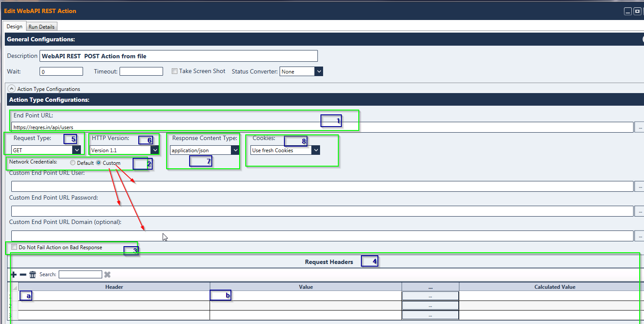The height and width of the screenshot is (324, 644).
Task: Open value editor for Custom End Point URL Password
Action: click(x=640, y=211)
